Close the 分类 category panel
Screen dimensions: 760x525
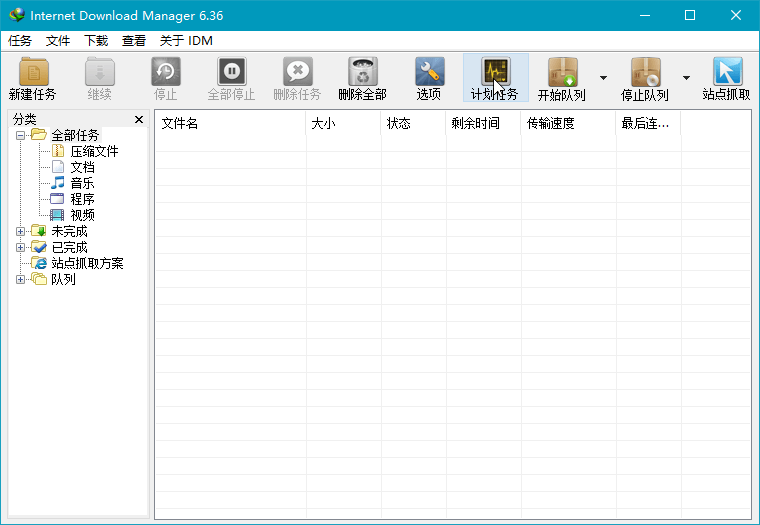coord(139,119)
